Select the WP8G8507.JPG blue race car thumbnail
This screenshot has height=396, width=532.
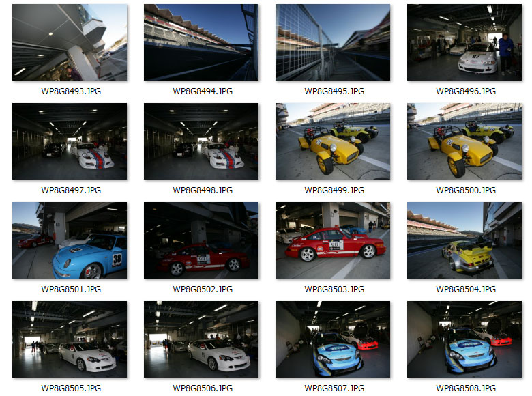click(x=333, y=339)
